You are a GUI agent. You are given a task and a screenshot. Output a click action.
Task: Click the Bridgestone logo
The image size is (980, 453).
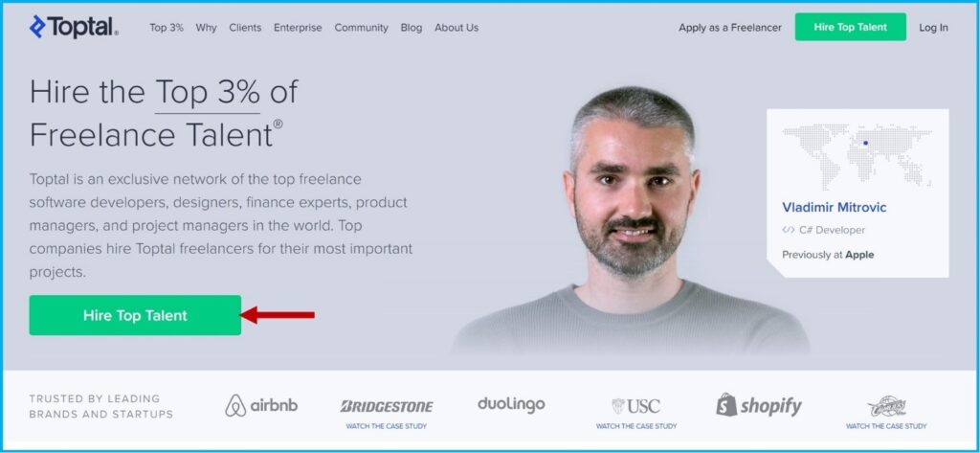pyautogui.click(x=387, y=407)
